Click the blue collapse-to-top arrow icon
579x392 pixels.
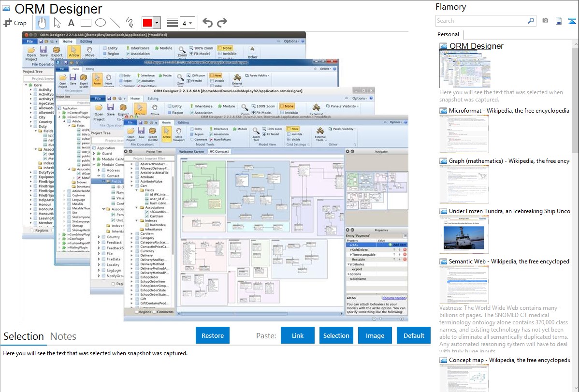[572, 21]
